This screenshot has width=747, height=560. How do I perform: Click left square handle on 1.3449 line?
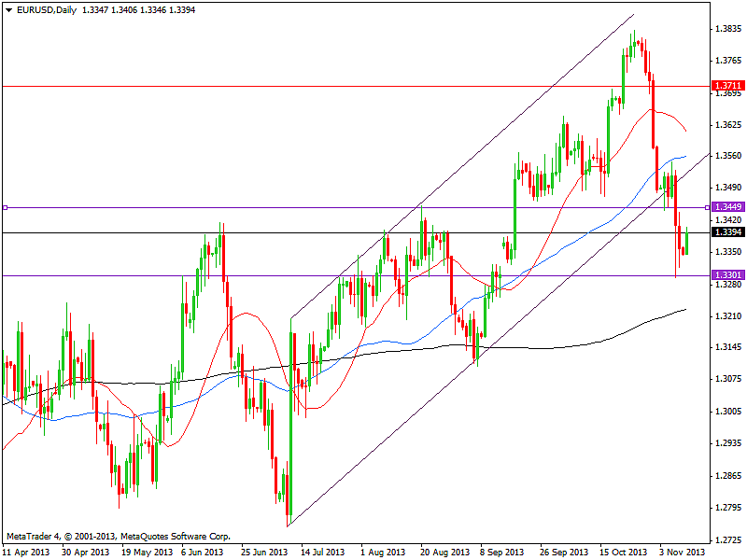[x=5, y=207]
